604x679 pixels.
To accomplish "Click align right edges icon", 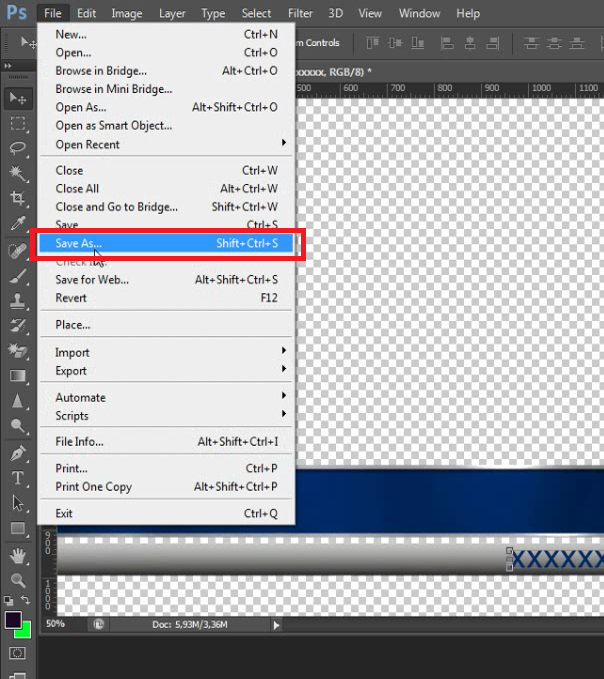I will 493,43.
